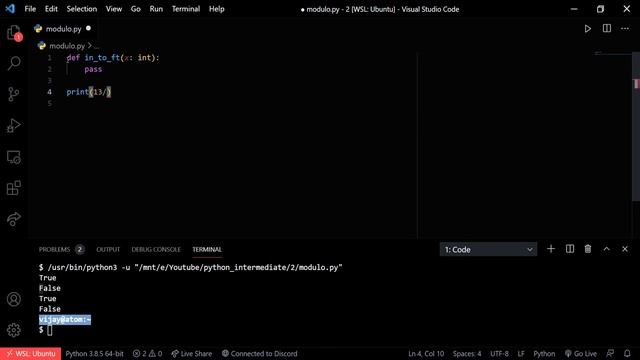Open the notifications bell icon

[627, 353]
